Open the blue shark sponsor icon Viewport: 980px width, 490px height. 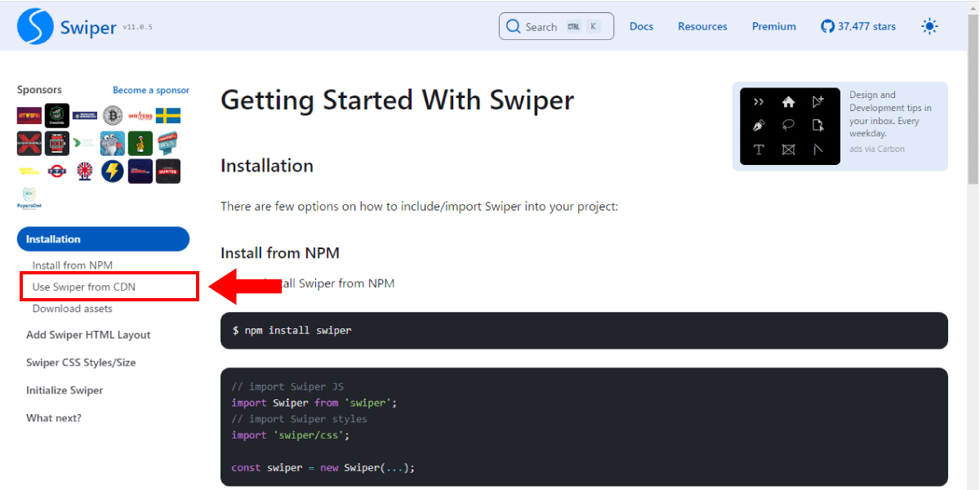pyautogui.click(x=113, y=144)
